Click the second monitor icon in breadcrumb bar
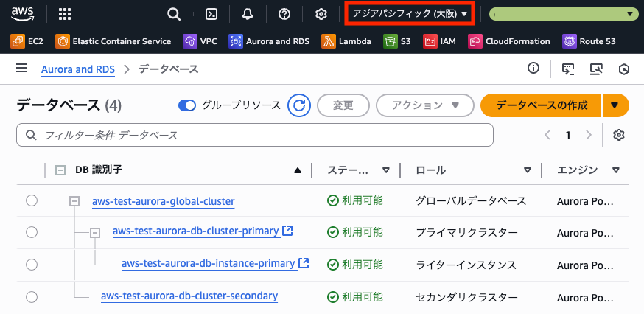Viewport: 644px width, 314px height. coord(596,69)
